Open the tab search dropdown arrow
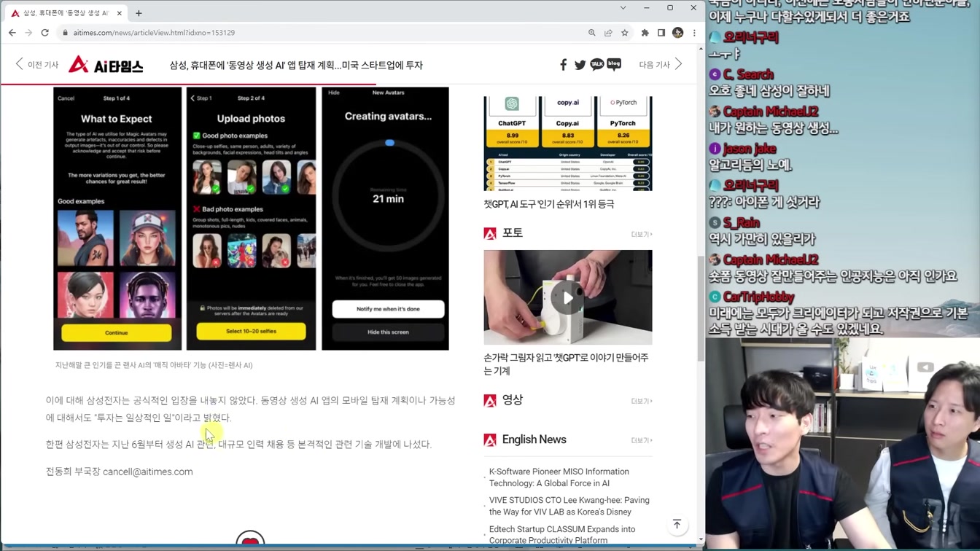This screenshot has height=551, width=980. tap(623, 8)
